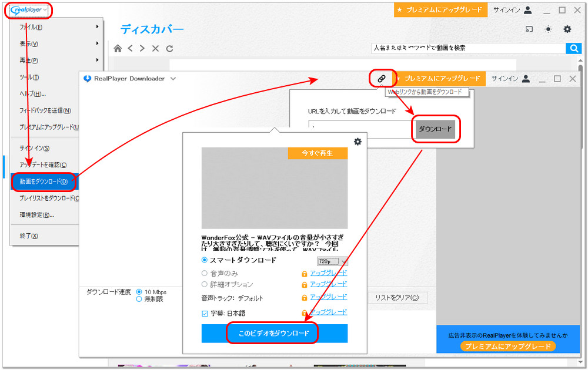Click the gray video preview thumbnail
Screen dimensions: 588x370
[275, 188]
